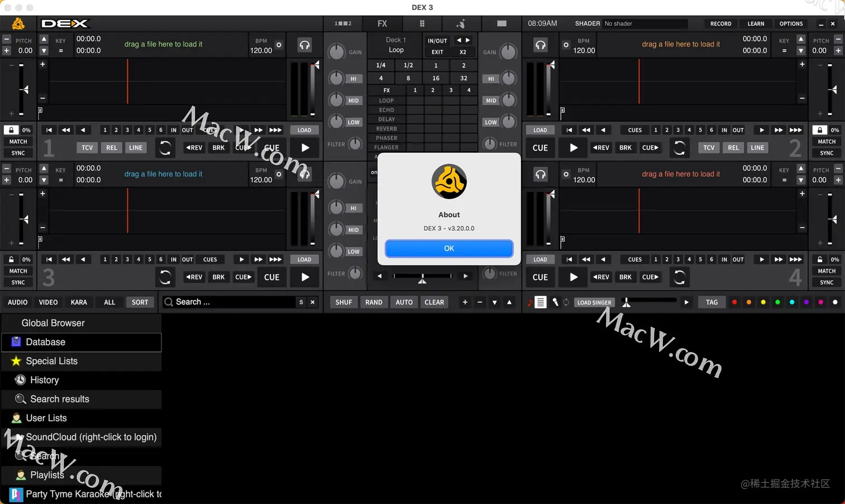This screenshot has height=504, width=845.
Task: Open the SHADER No shader dropdown
Action: coord(644,23)
